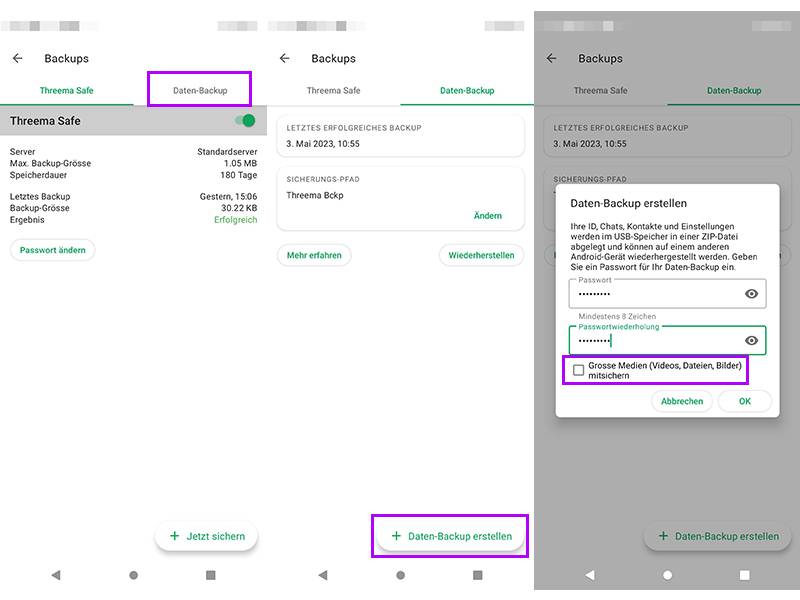800x600 pixels.
Task: Click the back arrow on the middle screenshot
Action: click(x=283, y=59)
